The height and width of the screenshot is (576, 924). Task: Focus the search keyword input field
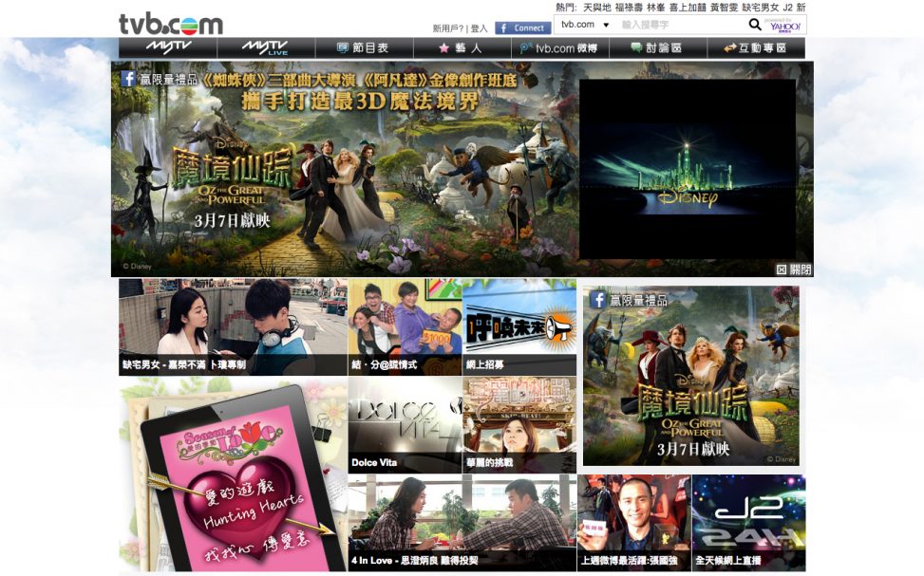coord(681,25)
